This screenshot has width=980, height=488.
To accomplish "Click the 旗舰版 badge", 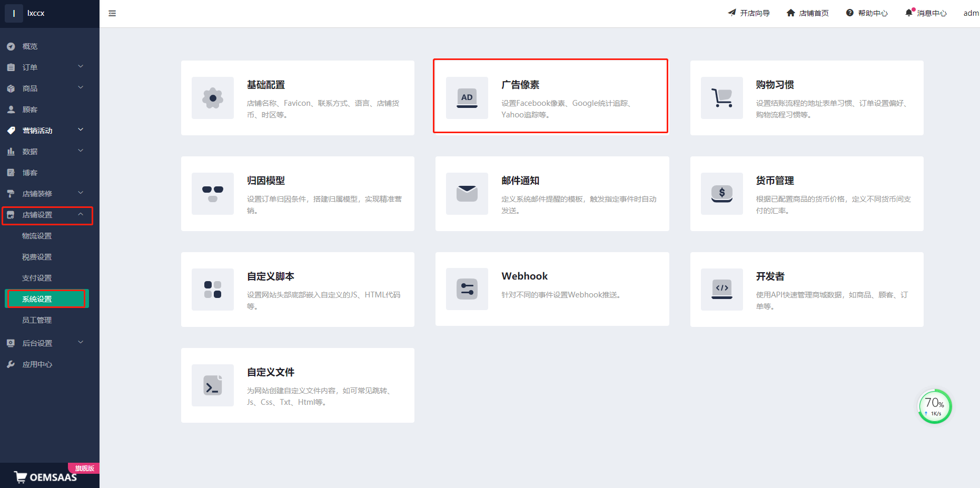I will point(84,468).
